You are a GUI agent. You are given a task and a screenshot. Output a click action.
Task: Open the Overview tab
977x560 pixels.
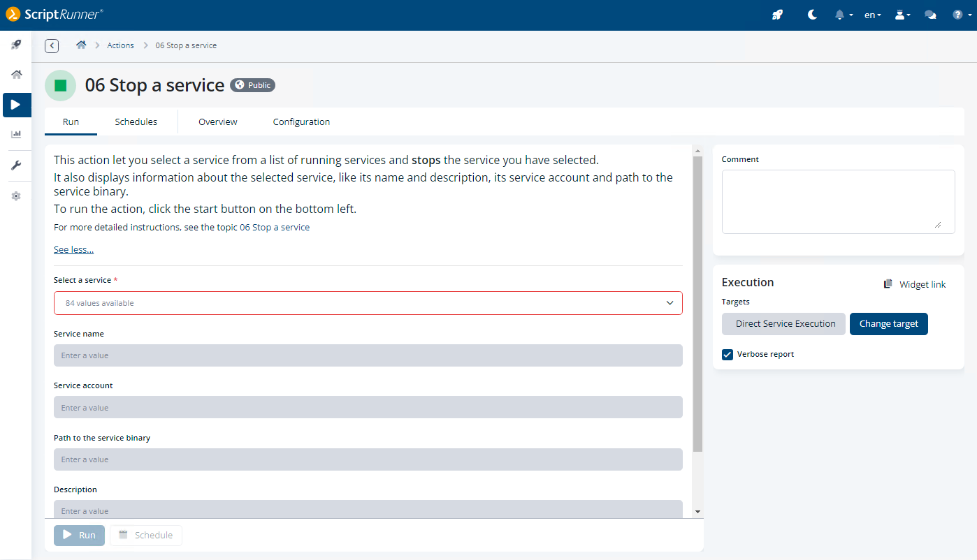click(x=218, y=121)
